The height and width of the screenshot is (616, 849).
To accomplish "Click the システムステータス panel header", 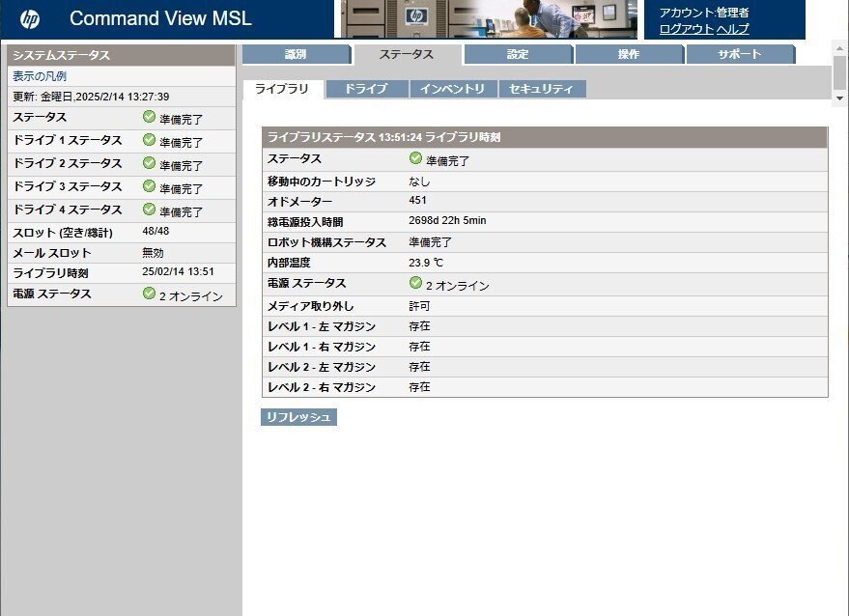I will [x=122, y=55].
